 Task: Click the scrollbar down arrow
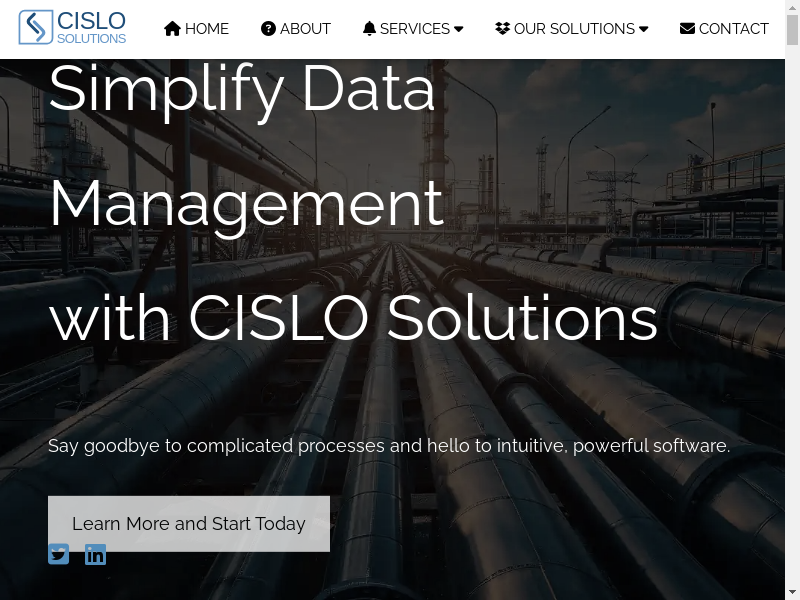pos(792,592)
